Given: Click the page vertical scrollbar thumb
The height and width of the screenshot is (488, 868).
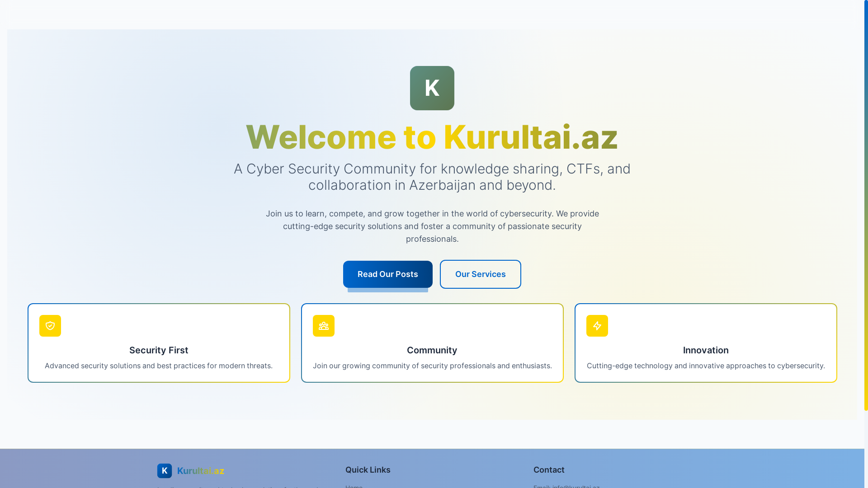Looking at the screenshot, I should click(x=866, y=205).
